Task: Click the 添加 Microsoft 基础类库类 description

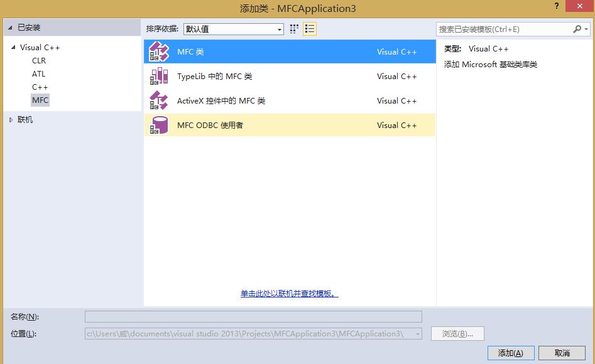Action: coord(491,65)
